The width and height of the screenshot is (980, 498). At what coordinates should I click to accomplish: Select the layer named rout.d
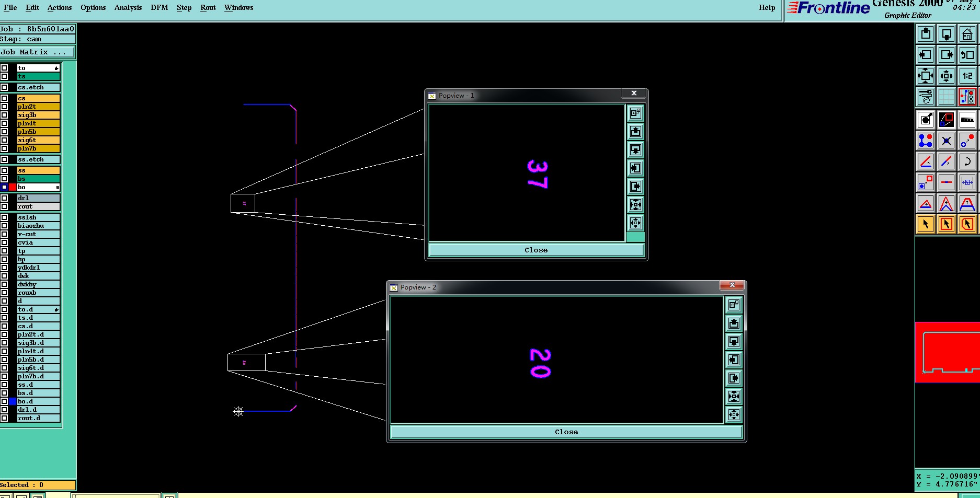[38, 418]
